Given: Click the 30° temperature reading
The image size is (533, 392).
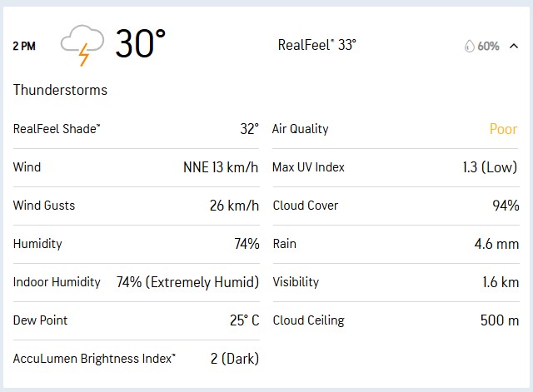Looking at the screenshot, I should [x=140, y=44].
